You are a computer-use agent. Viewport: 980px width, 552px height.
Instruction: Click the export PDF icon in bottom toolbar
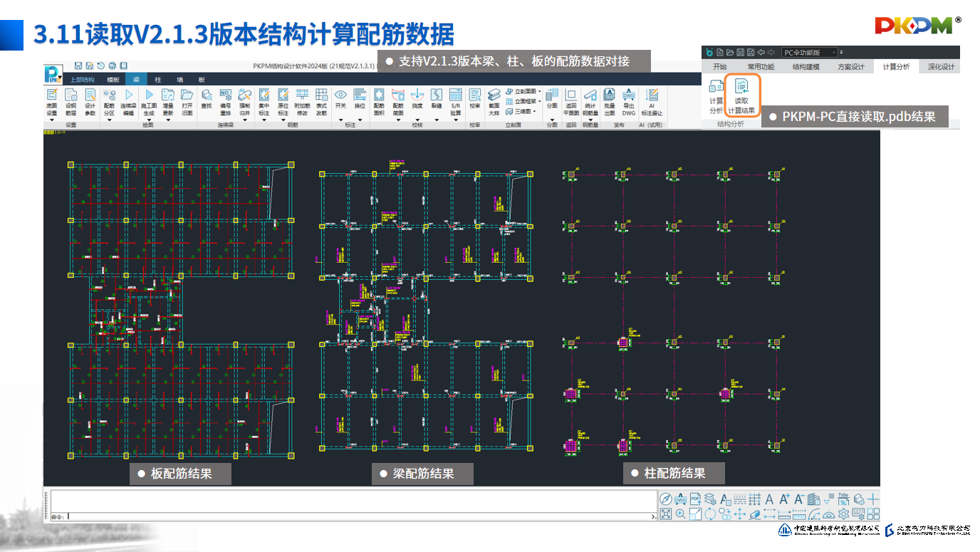click(696, 499)
